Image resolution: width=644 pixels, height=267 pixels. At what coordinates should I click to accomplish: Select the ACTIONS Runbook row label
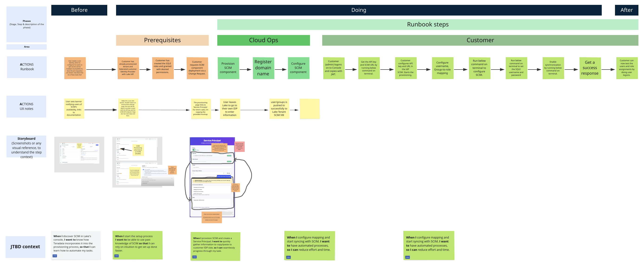[27, 67]
